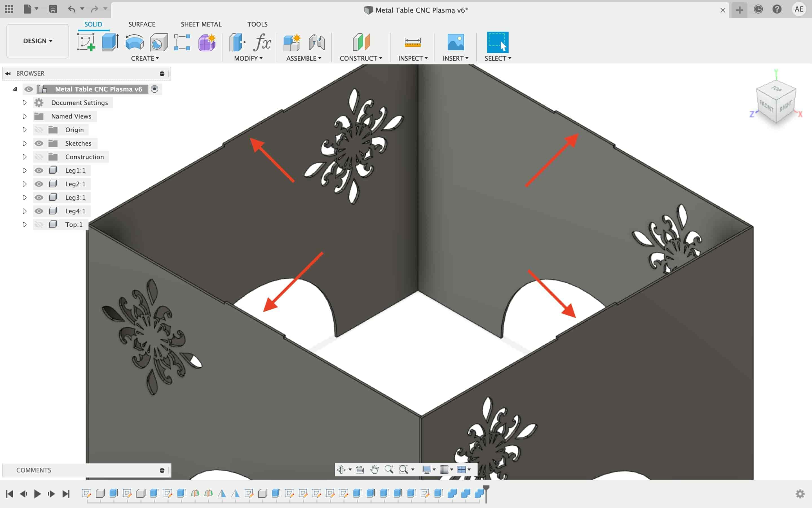Image resolution: width=812 pixels, height=508 pixels.
Task: Expand Named Views node
Action: (25, 116)
